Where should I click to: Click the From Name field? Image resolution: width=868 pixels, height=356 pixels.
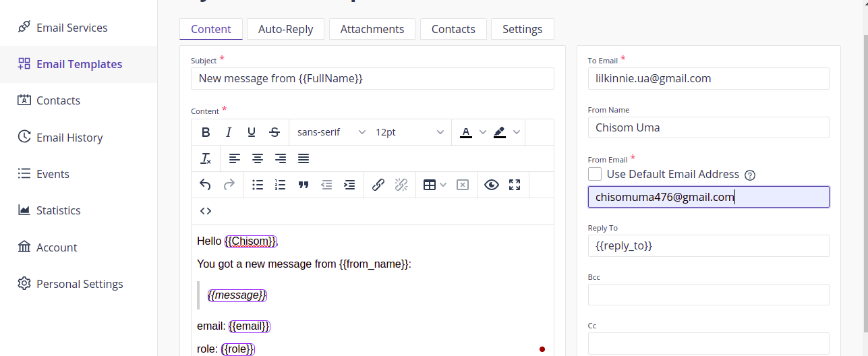[708, 127]
